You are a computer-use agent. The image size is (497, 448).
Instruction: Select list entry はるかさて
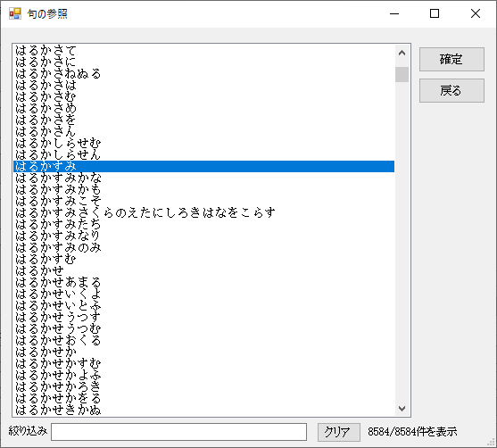pos(204,50)
